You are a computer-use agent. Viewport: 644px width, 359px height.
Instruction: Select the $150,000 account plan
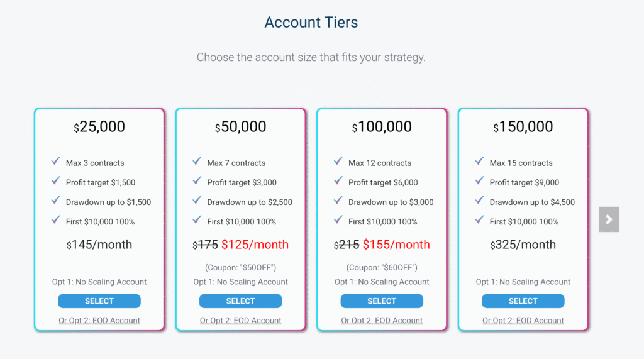(523, 301)
